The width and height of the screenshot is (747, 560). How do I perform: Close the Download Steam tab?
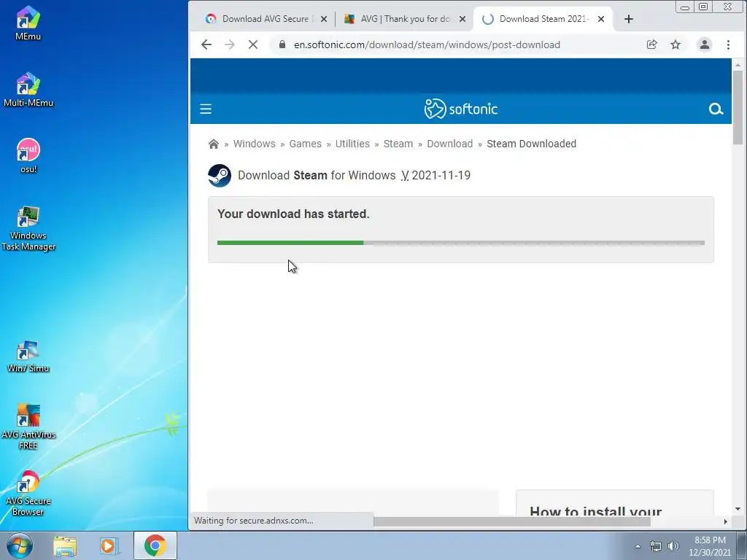tap(601, 19)
